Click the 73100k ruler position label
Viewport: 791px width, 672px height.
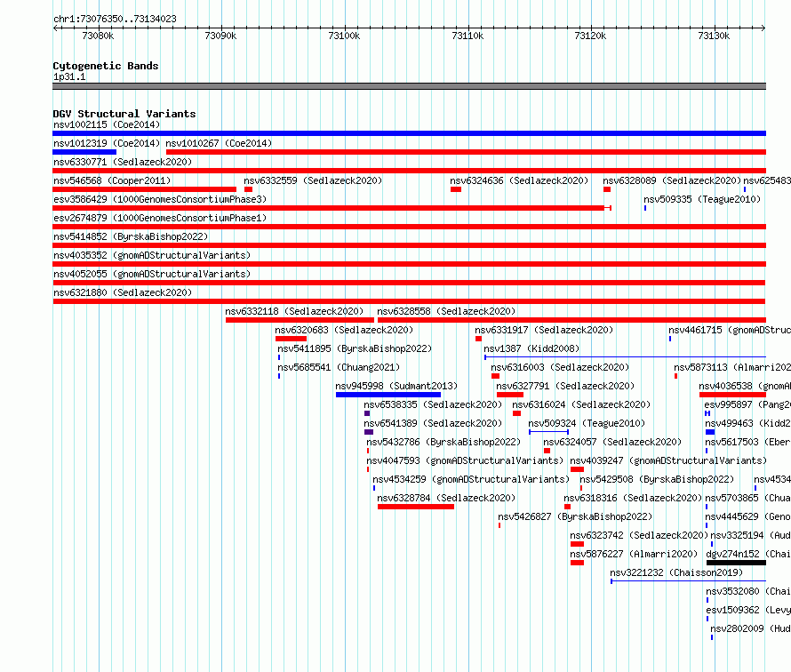click(x=344, y=36)
